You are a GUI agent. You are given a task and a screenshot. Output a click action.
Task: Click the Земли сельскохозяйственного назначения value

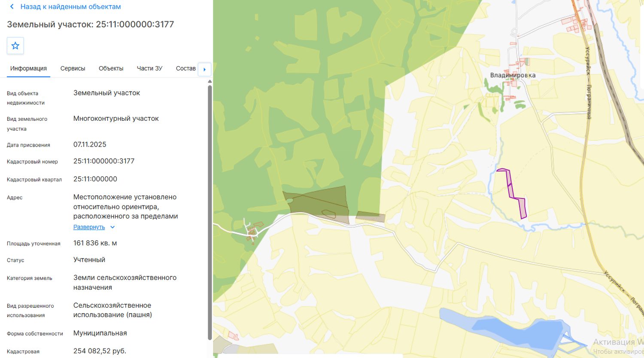coord(125,282)
